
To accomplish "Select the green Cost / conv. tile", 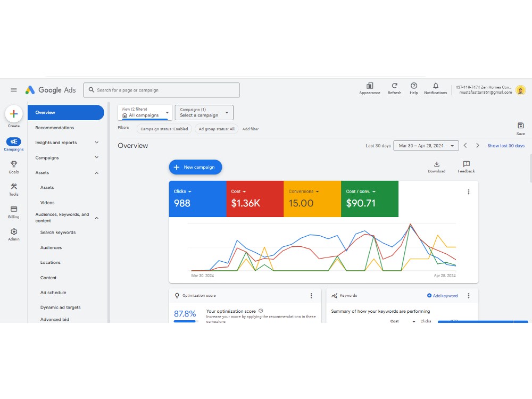I will pyautogui.click(x=370, y=199).
